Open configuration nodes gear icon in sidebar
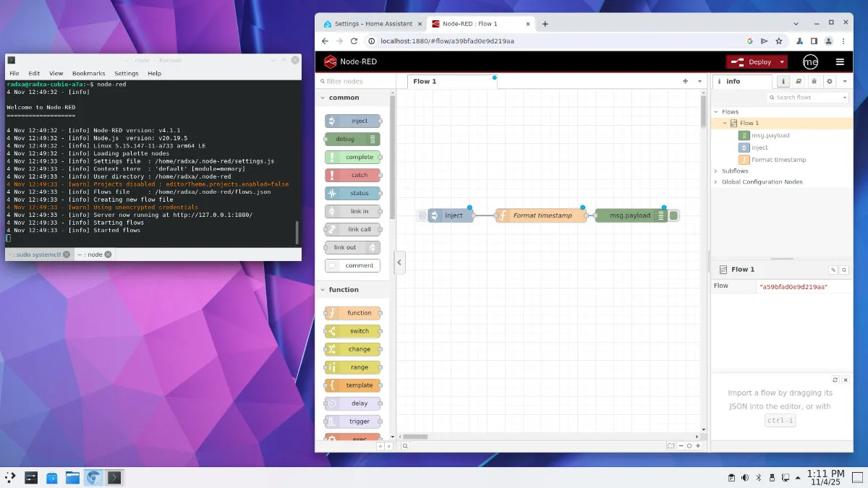Screen dimensions: 868x488 830,82
